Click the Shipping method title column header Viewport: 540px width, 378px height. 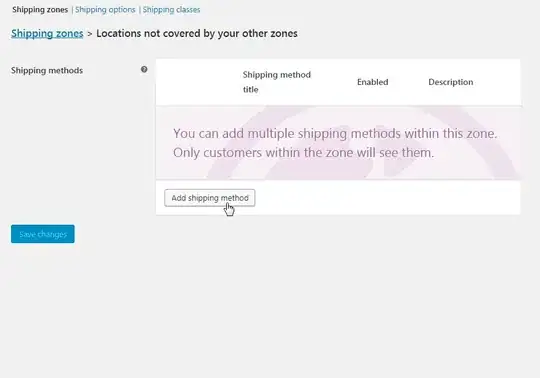pyautogui.click(x=277, y=82)
